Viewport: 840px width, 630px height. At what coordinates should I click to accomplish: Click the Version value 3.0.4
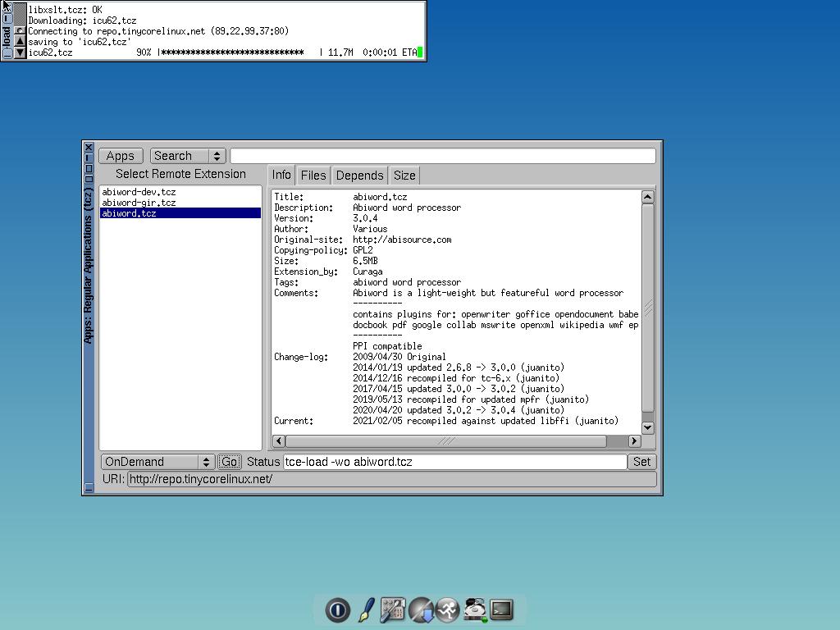click(365, 218)
